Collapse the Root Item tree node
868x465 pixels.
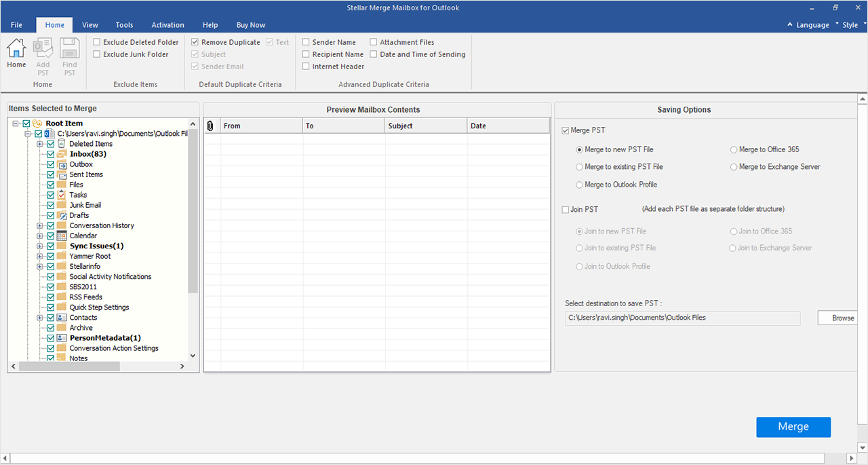pos(16,124)
